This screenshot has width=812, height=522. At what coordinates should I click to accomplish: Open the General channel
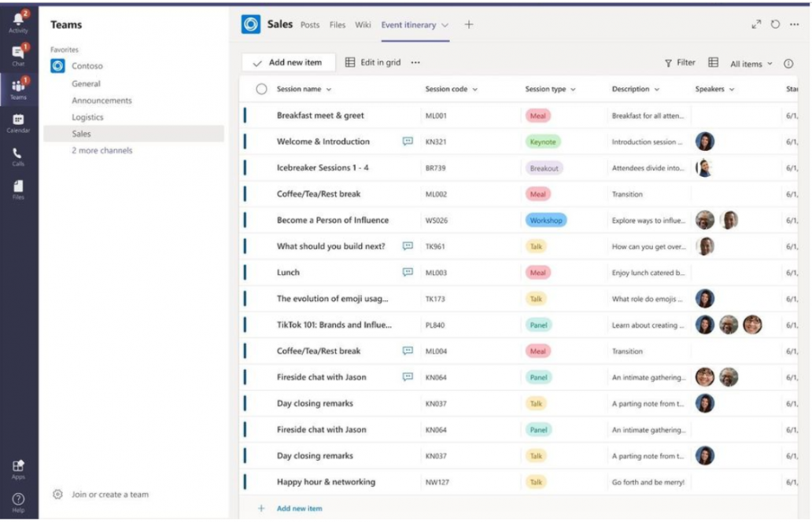(x=86, y=84)
